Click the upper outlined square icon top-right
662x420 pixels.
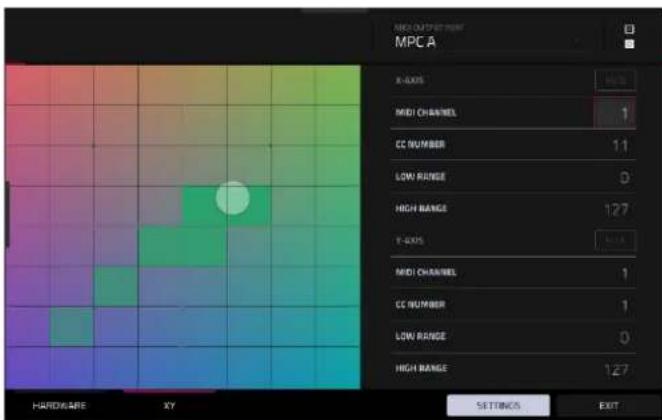coord(629,29)
